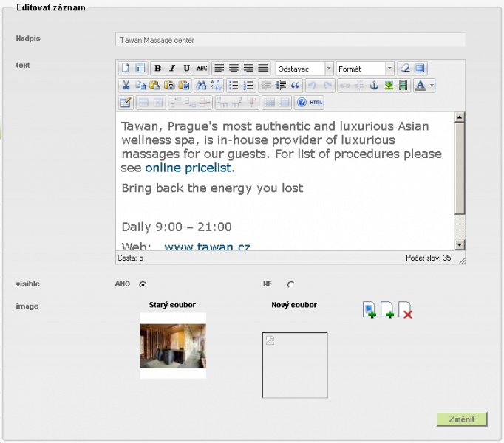Image resolution: width=504 pixels, height=443 pixels.
Task: Select the cut scissors icon
Action: pos(126,86)
